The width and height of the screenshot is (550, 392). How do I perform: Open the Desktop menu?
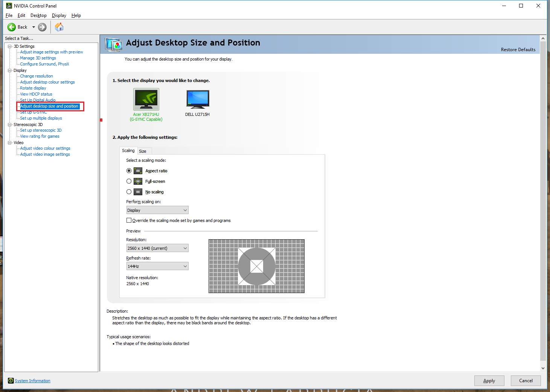coord(38,15)
